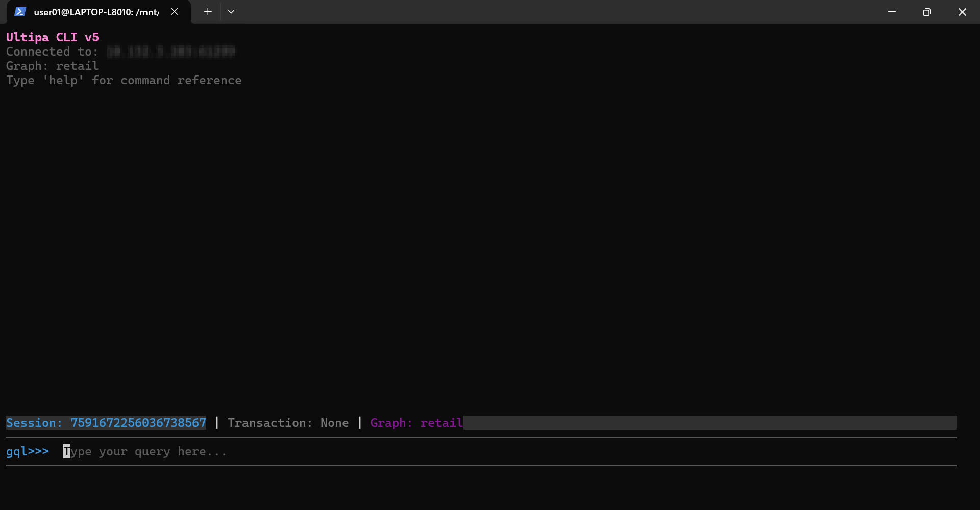The image size is (980, 510).
Task: Click the empty gray area of status bar
Action: (709, 423)
